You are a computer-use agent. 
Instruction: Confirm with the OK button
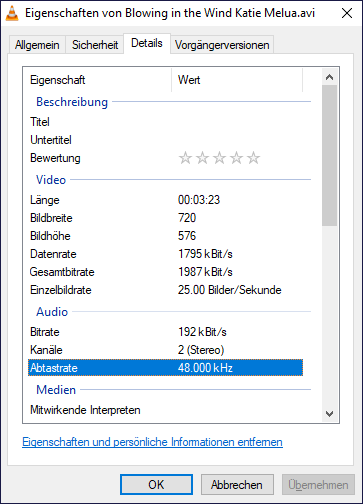coord(156,485)
